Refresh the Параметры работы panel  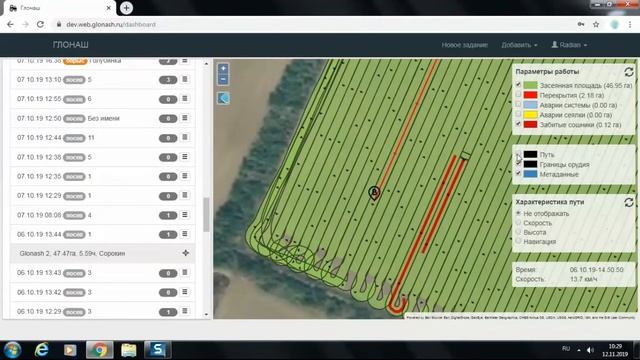629,72
